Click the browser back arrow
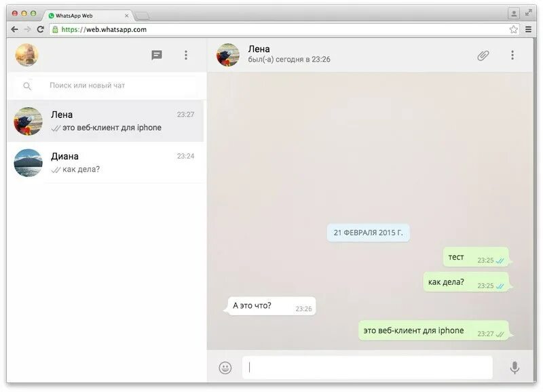Image resolution: width=543 pixels, height=392 pixels. point(14,29)
